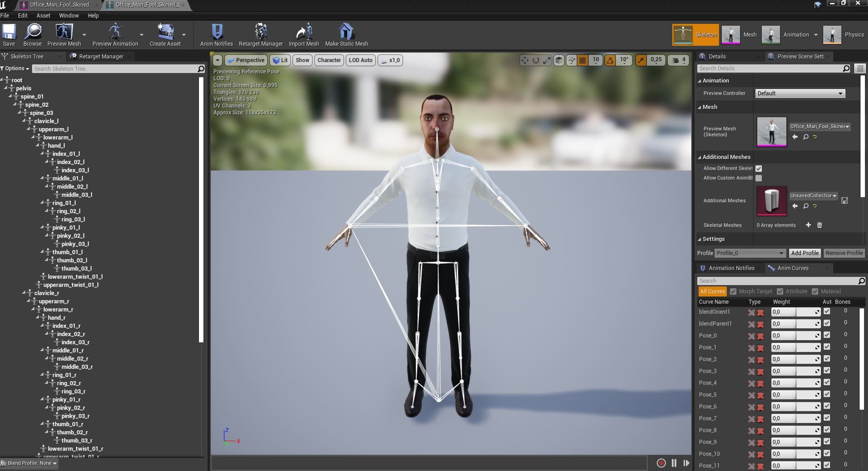Toggle rotation snapping triangle icon
The width and height of the screenshot is (868, 471).
[610, 60]
